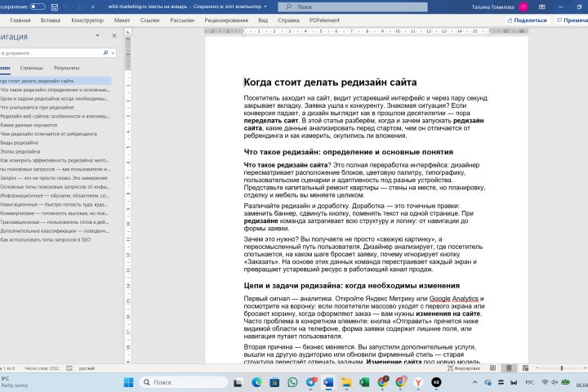The image size is (588, 392).
Task: Click right indent marker on horizontal ruler
Action: [x=489, y=33]
